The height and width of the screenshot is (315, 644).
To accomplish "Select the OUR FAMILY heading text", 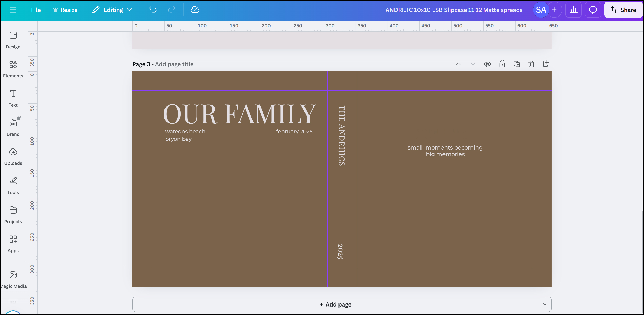I will (240, 114).
